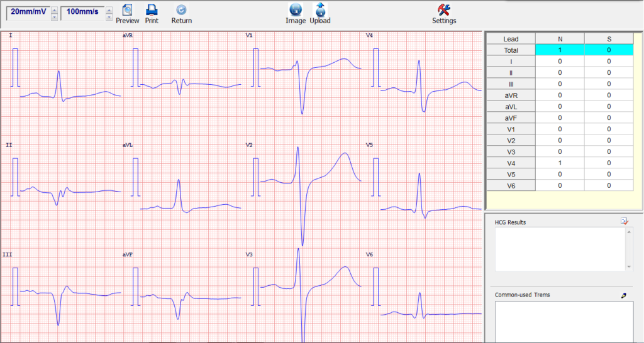
Task: Select the Total row header
Action: click(x=511, y=50)
